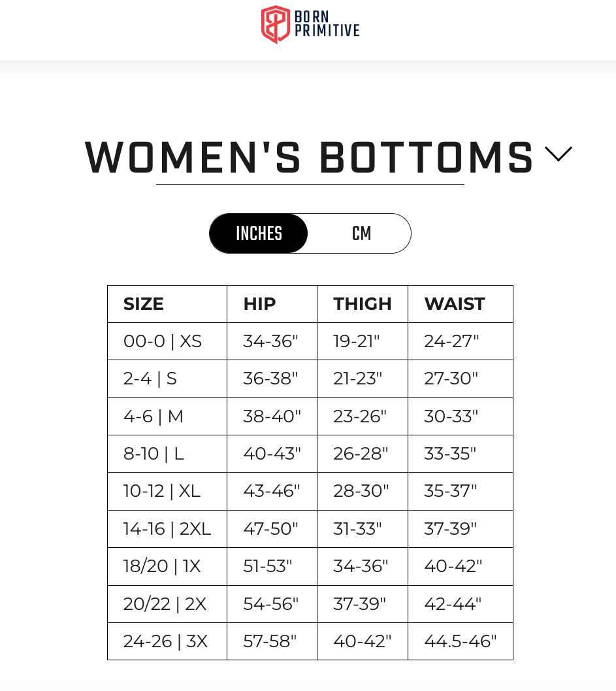Select the 18/20 | 1X size cell
The width and height of the screenshot is (616, 691).
[x=162, y=566]
